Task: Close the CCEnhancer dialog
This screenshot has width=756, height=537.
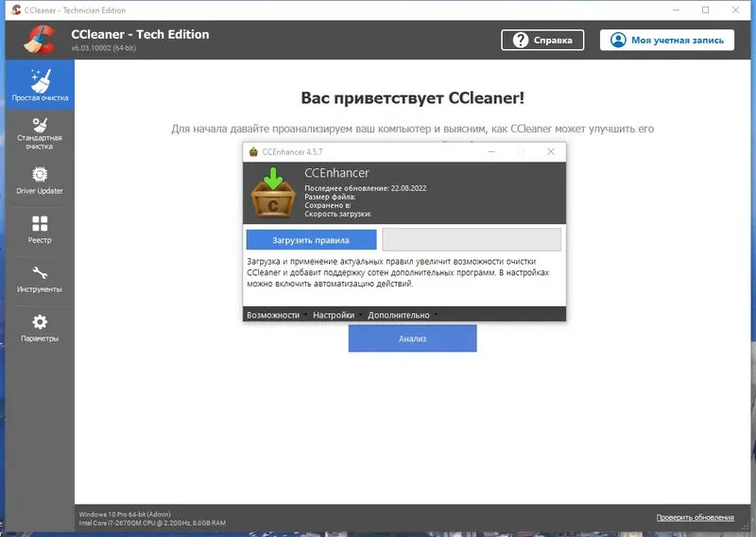Action: [551, 151]
